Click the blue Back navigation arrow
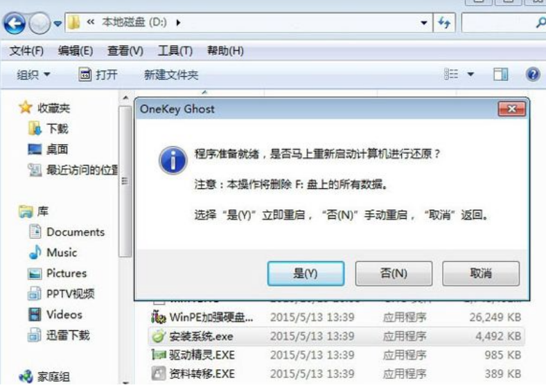 [x=15, y=24]
